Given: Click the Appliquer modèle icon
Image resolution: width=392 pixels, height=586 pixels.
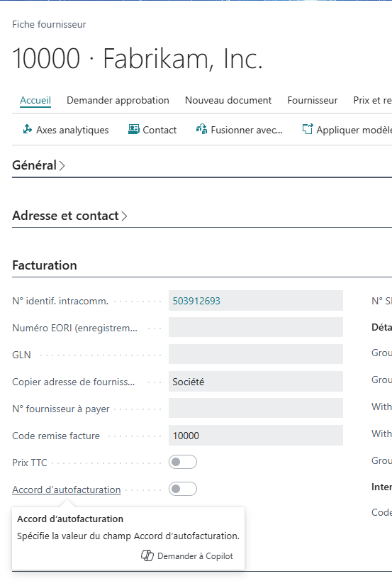Looking at the screenshot, I should [307, 129].
